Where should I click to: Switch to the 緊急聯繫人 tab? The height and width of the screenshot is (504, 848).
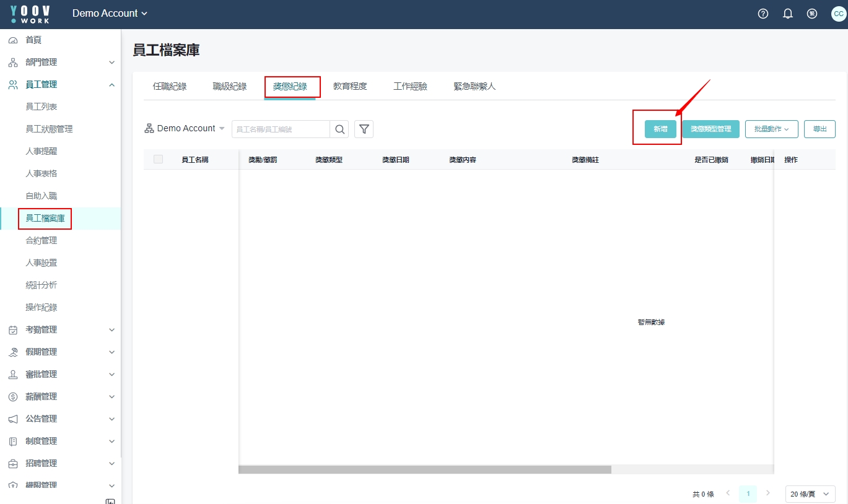pos(474,87)
